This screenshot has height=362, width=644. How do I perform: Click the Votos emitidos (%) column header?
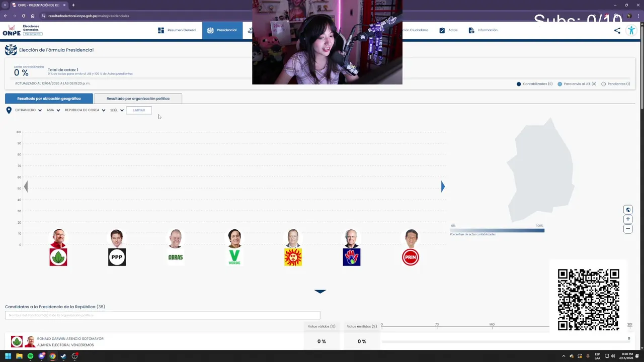click(362, 326)
